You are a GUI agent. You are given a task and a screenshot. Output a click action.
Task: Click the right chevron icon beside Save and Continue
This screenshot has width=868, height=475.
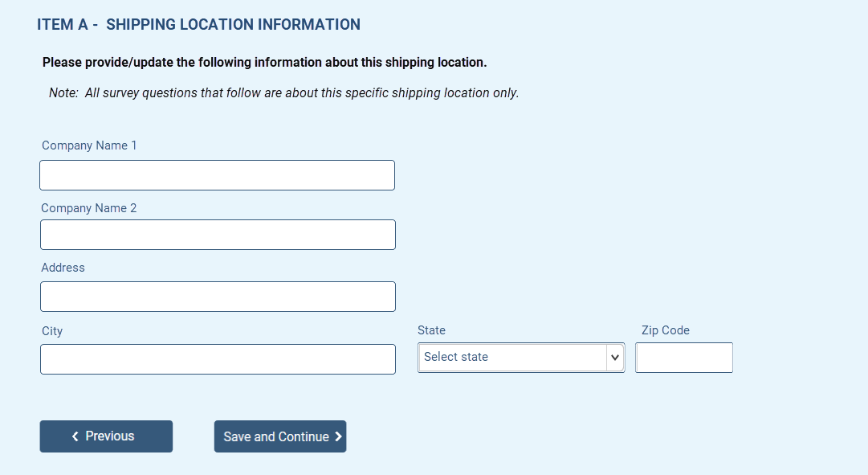point(338,437)
